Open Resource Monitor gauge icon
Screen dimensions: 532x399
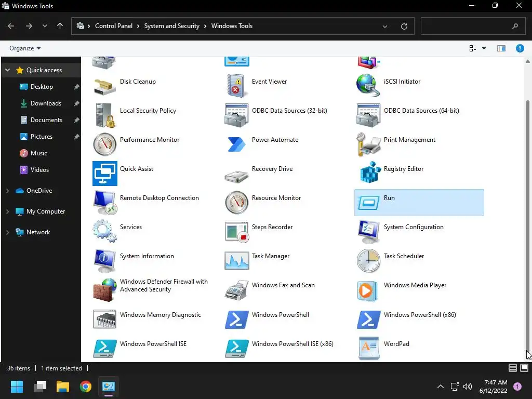pos(236,203)
